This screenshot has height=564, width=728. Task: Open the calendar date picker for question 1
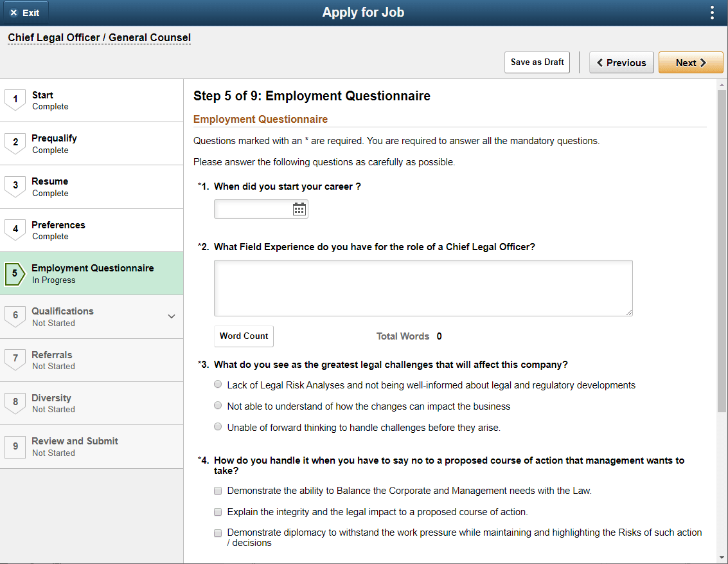(x=298, y=208)
